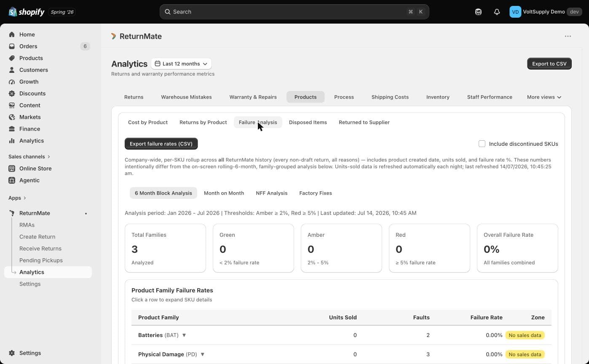Expand the Batteries (BAT) family row
This screenshot has height=364, width=589.
coord(341,335)
